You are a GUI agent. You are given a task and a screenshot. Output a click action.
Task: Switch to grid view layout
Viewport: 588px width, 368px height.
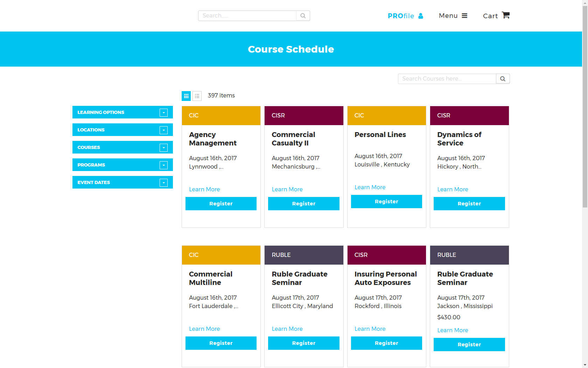tap(186, 96)
